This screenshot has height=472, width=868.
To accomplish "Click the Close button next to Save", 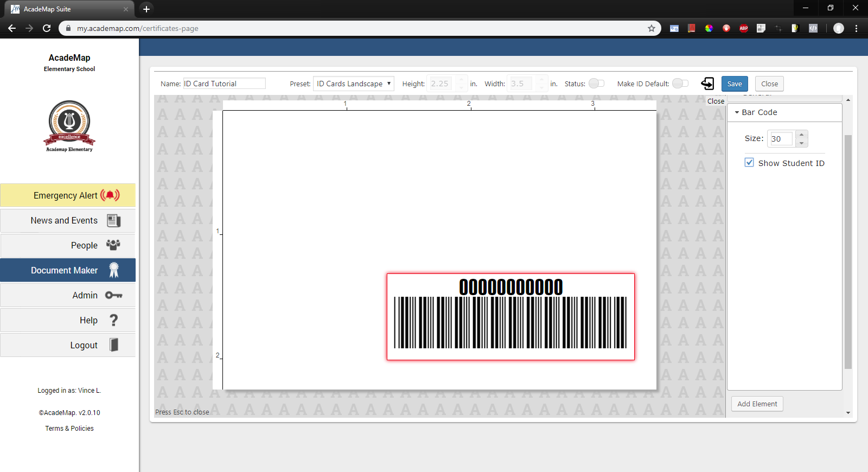I will click(x=769, y=84).
